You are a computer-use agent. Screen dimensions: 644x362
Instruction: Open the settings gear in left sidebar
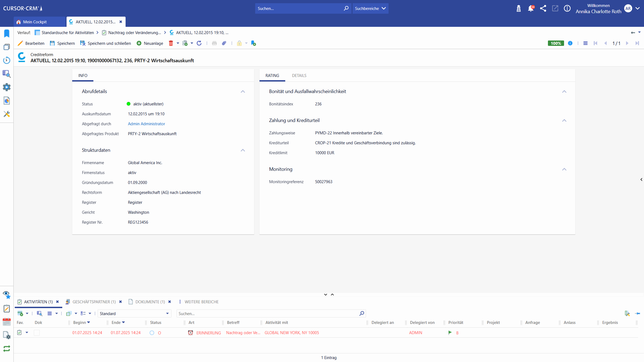point(7,87)
